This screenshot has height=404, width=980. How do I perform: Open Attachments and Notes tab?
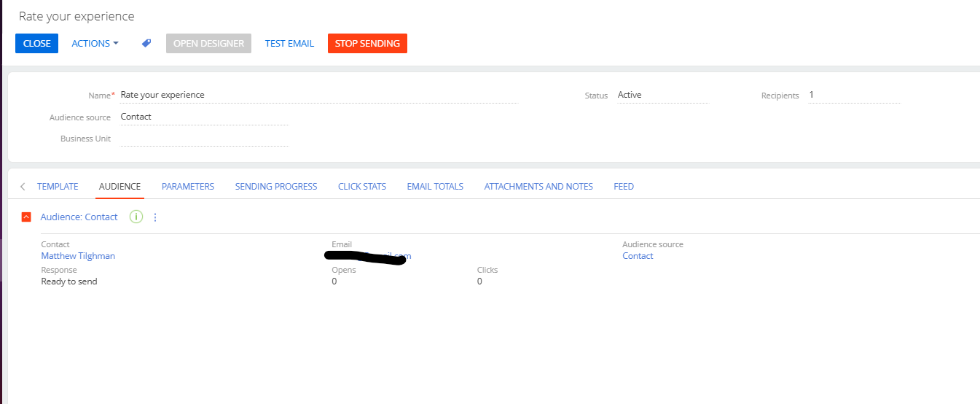[x=538, y=187]
